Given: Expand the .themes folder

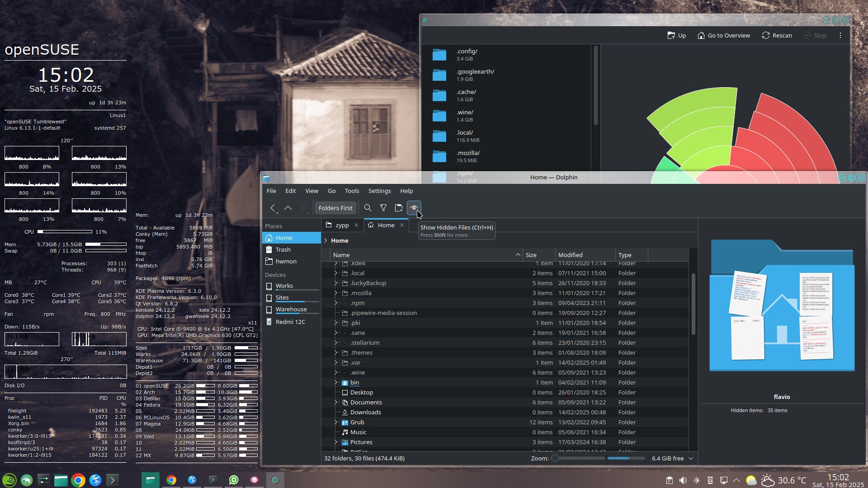Looking at the screenshot, I should pos(335,352).
